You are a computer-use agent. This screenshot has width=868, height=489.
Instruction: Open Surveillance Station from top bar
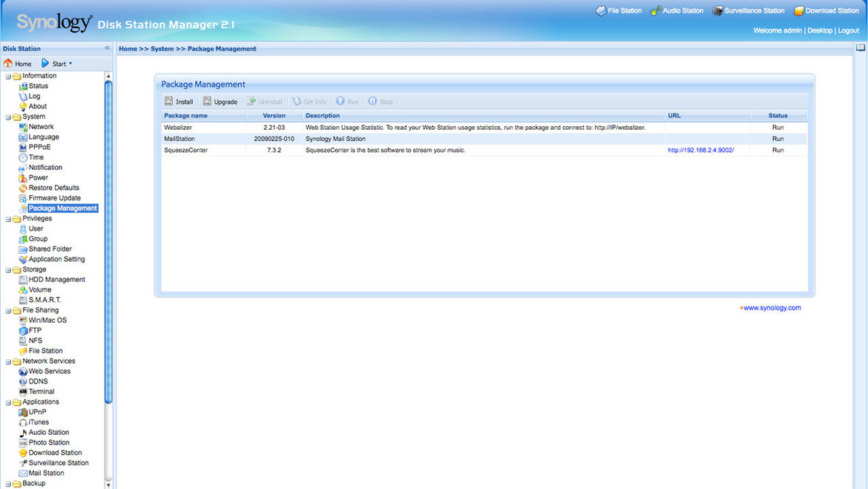(x=748, y=10)
